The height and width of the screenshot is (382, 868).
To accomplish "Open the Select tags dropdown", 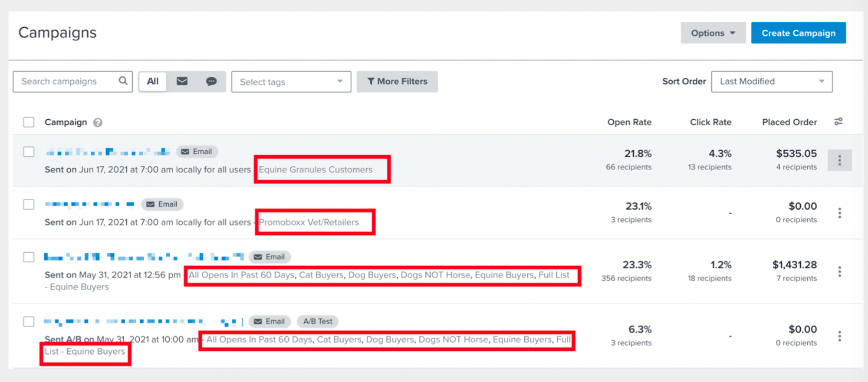I will (x=291, y=82).
